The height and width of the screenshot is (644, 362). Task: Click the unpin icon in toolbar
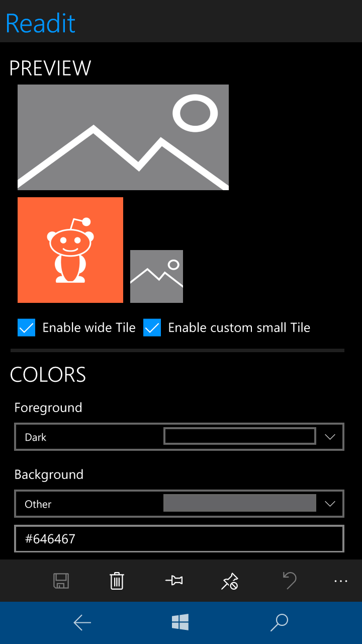click(230, 581)
